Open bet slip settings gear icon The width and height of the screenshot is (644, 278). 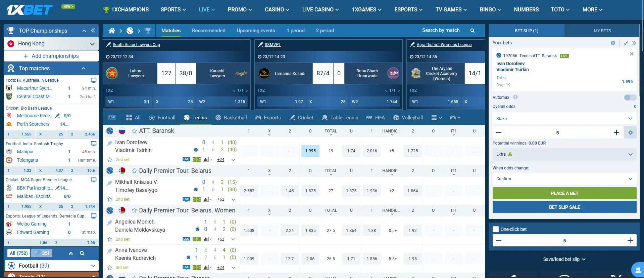(x=613, y=43)
